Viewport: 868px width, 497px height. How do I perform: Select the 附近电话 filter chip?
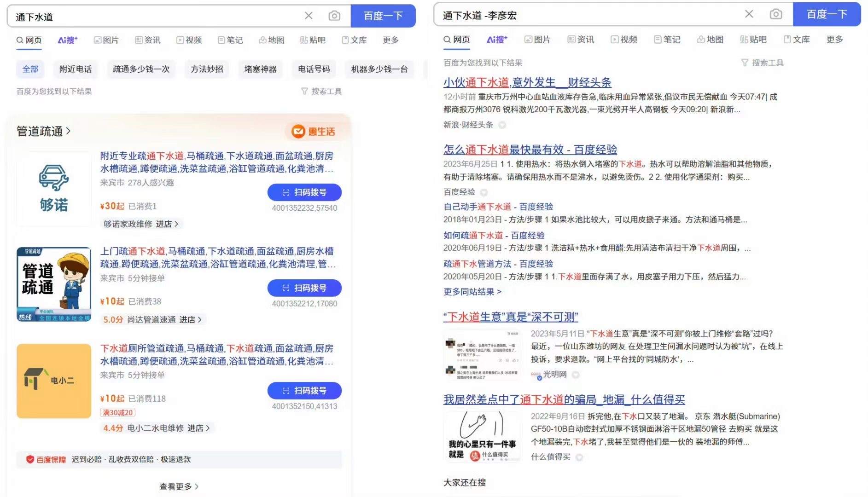pos(76,69)
